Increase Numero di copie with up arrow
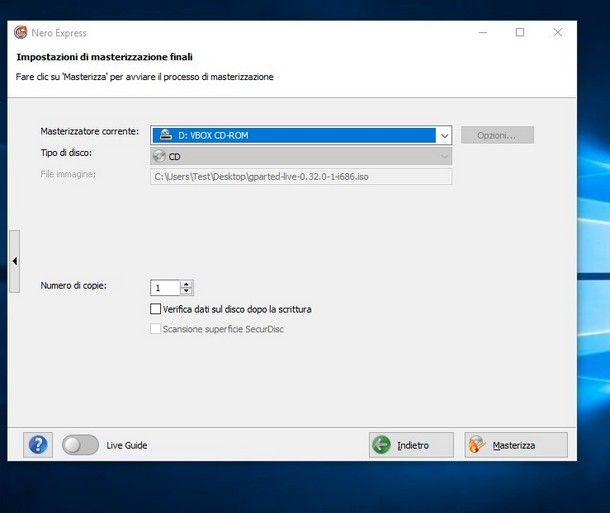The width and height of the screenshot is (610, 513). (186, 284)
